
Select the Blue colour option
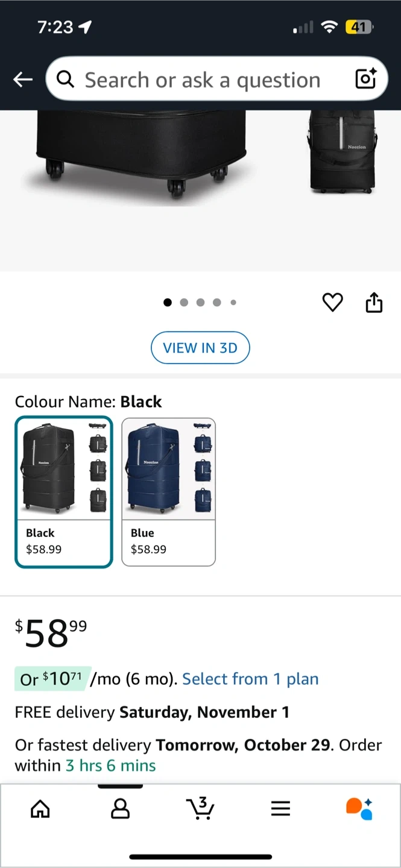pyautogui.click(x=168, y=492)
